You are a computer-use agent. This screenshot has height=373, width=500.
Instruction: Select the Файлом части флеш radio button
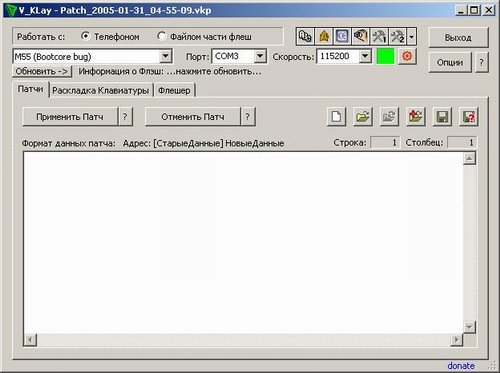(x=161, y=36)
